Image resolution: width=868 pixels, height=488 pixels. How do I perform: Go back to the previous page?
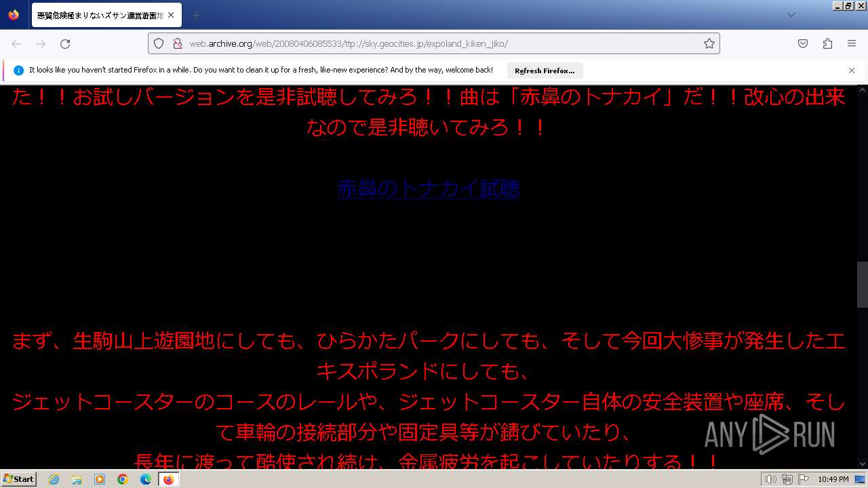[16, 43]
